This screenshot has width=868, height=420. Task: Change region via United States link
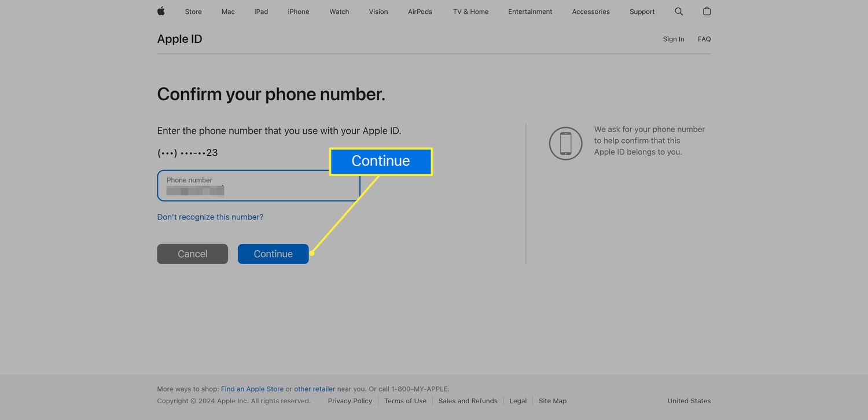pyautogui.click(x=689, y=401)
